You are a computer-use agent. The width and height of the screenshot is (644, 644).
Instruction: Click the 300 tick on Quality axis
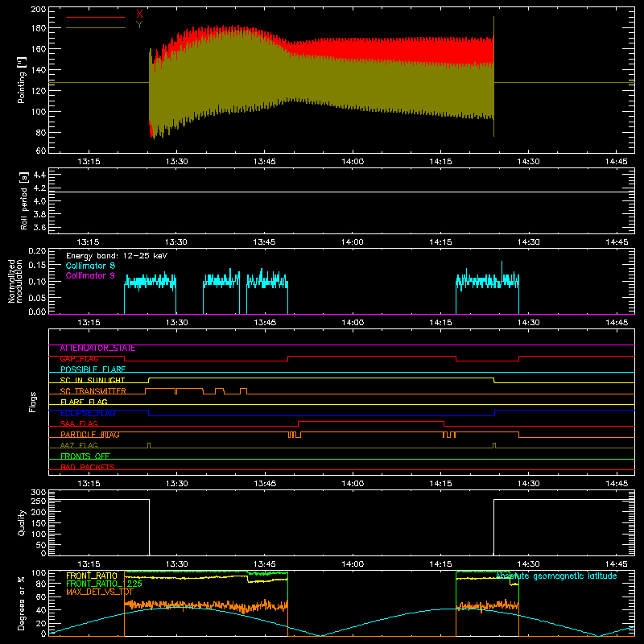click(38, 493)
